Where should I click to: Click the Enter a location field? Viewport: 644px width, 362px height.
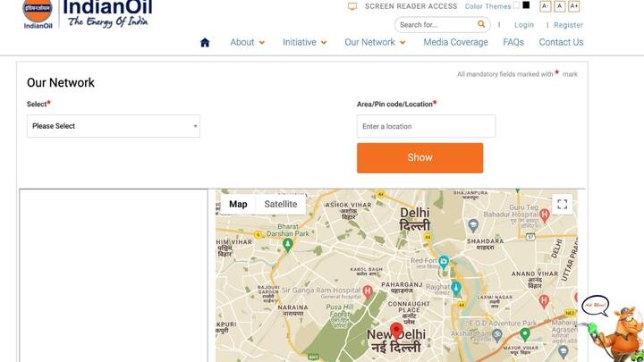(426, 126)
